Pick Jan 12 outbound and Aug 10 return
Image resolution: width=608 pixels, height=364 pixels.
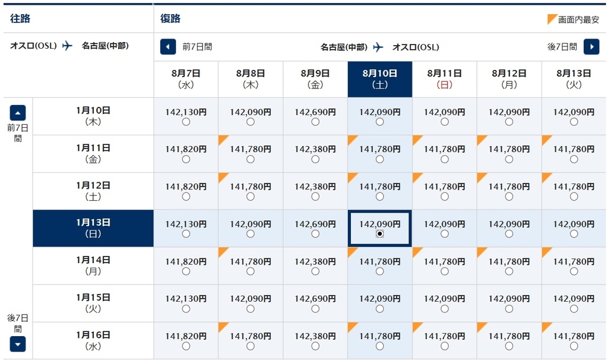pos(379,197)
